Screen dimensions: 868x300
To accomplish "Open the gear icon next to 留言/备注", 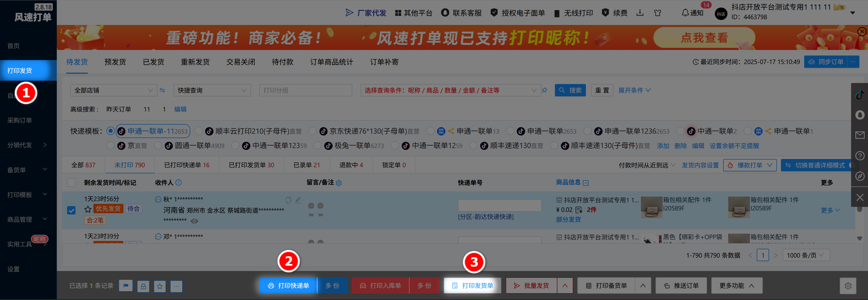I will [x=339, y=183].
